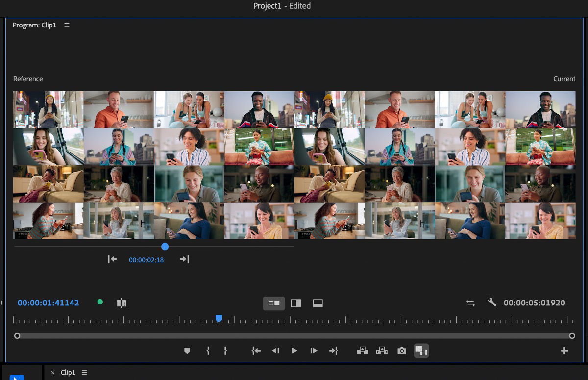Open the Program panel menu
Image resolution: width=588 pixels, height=380 pixels.
click(x=67, y=25)
